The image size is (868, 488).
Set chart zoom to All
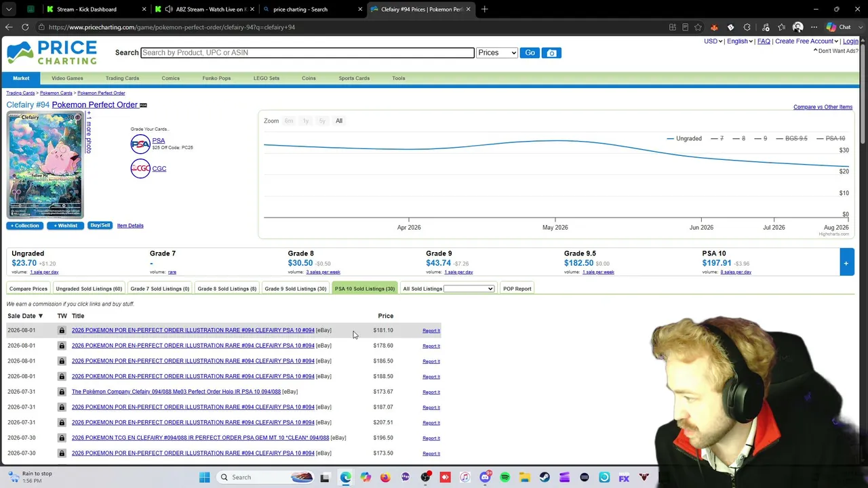tap(339, 121)
